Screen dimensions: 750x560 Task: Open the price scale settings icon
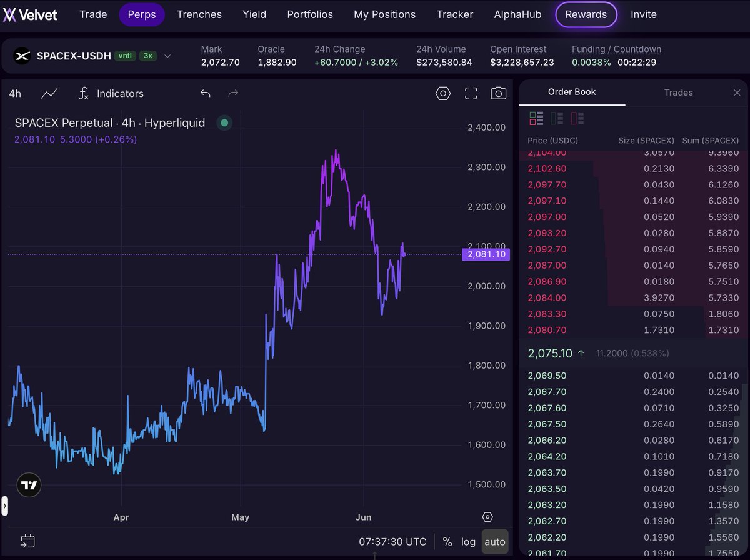point(487,517)
